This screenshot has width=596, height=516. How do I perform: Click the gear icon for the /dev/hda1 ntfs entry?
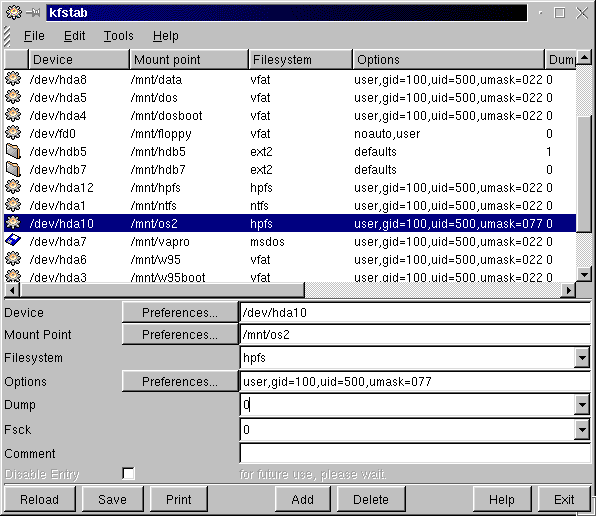pos(13,205)
